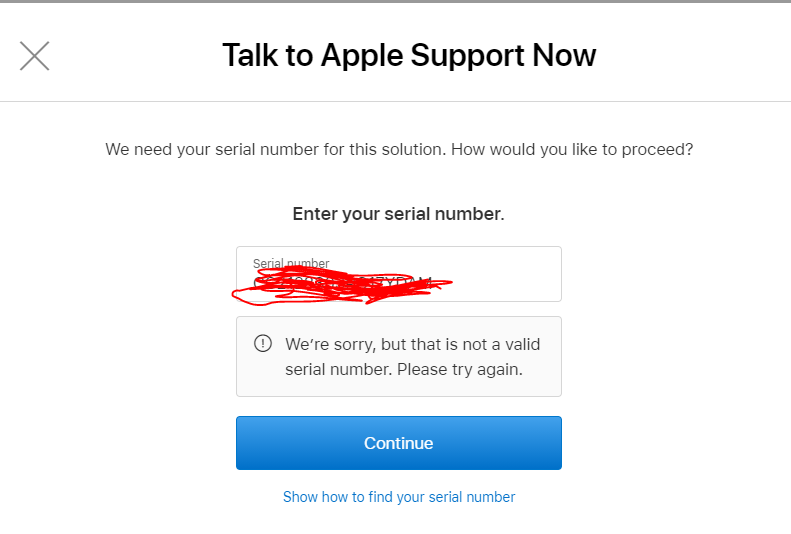
Task: Click the blue Continue button
Action: 399,443
